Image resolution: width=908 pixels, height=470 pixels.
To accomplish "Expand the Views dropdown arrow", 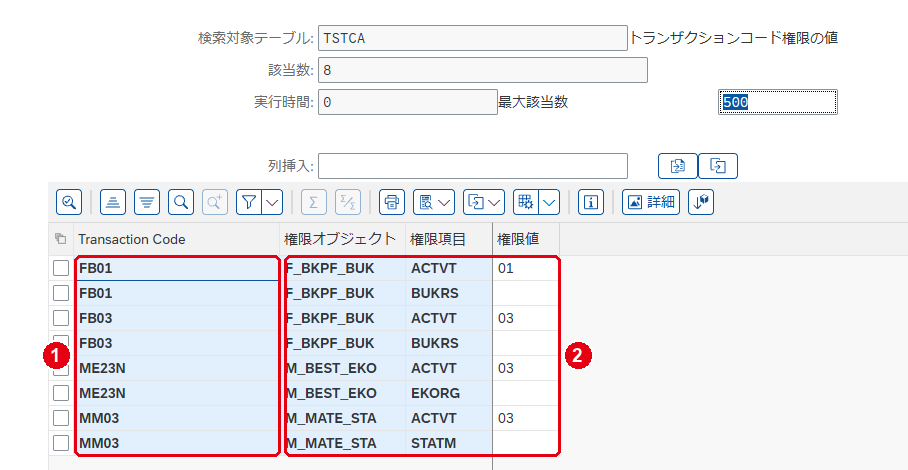I will [445, 202].
